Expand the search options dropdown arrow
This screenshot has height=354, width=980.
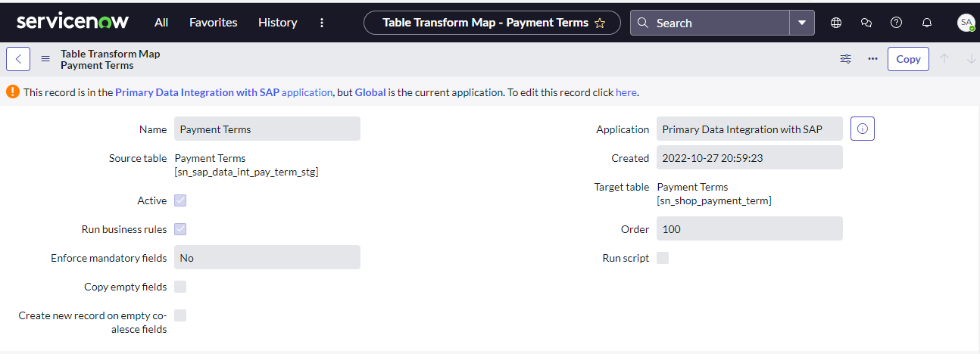[x=802, y=23]
